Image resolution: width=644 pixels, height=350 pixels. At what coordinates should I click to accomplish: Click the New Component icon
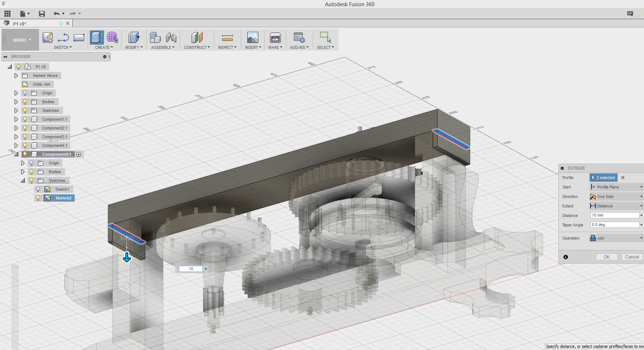155,37
